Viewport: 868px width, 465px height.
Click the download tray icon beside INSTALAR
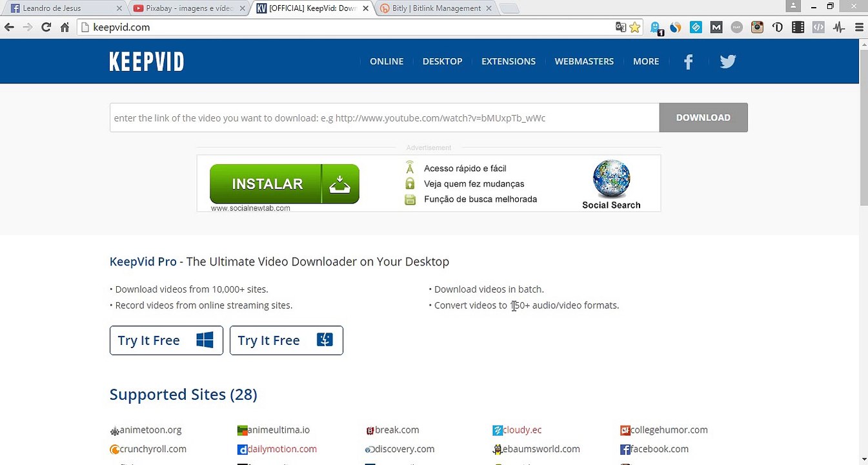click(x=339, y=184)
